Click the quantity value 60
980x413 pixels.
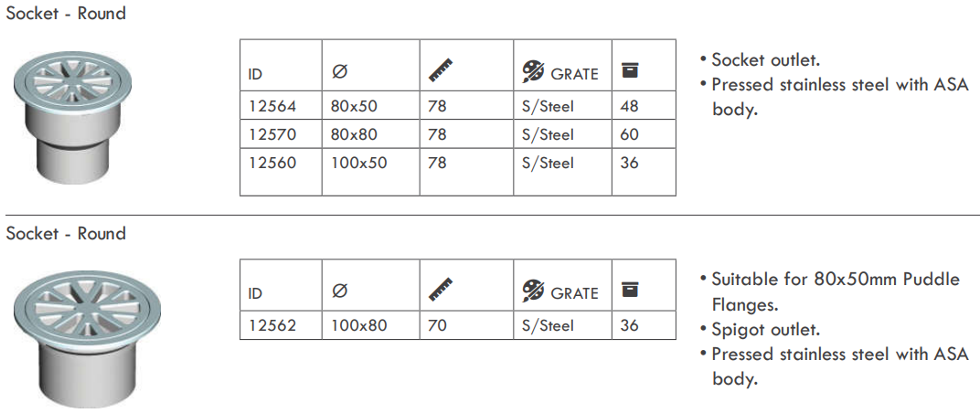pos(630,134)
